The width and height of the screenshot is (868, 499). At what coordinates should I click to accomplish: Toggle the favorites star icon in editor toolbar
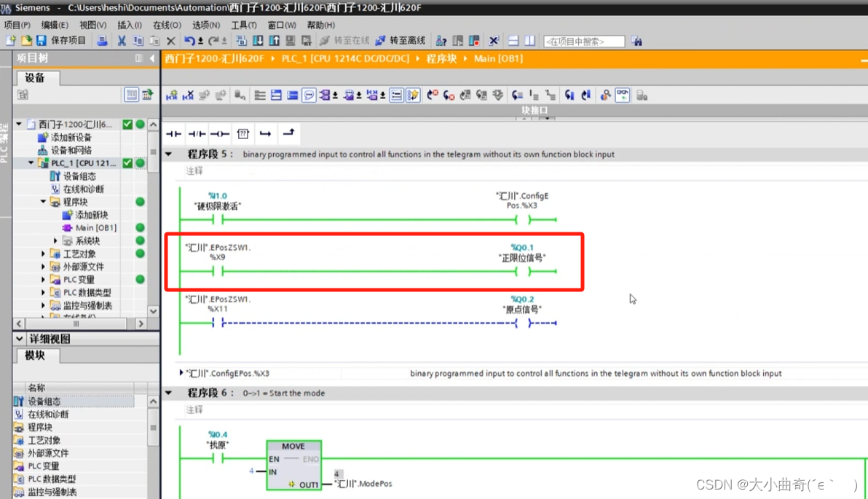[x=413, y=95]
